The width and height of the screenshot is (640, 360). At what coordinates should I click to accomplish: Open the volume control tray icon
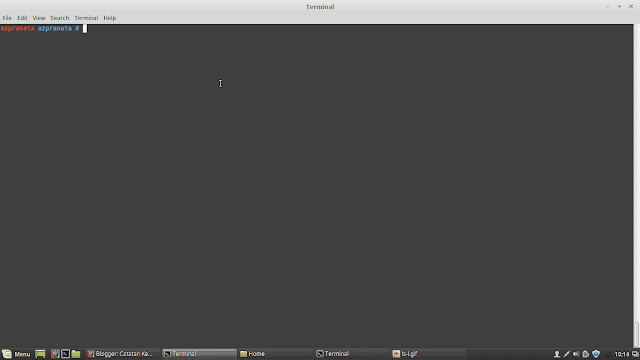(576, 354)
